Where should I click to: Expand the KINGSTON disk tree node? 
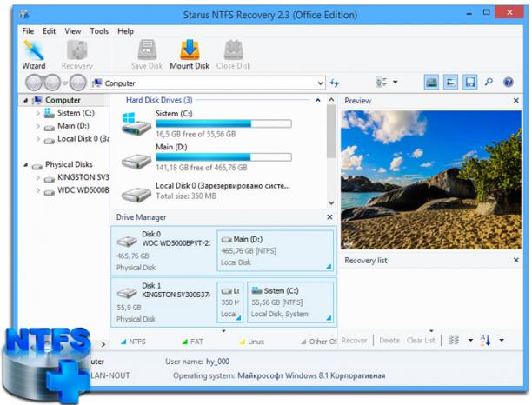[x=37, y=178]
